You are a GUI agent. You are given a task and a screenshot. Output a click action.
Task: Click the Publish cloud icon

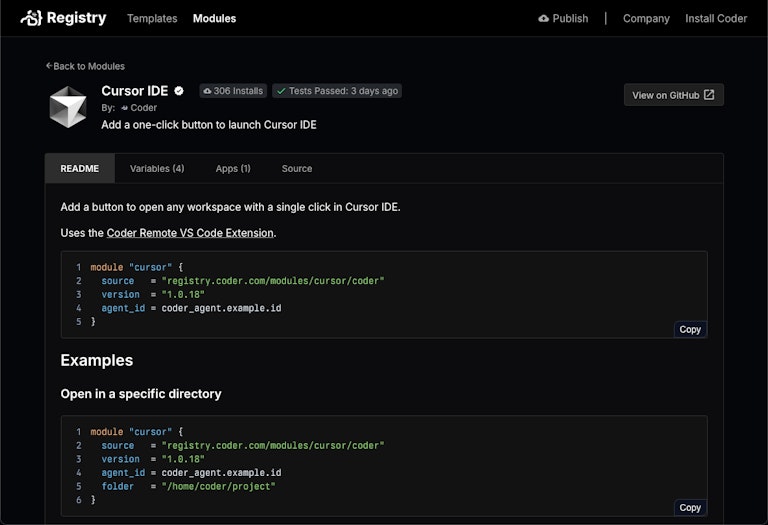click(x=544, y=19)
